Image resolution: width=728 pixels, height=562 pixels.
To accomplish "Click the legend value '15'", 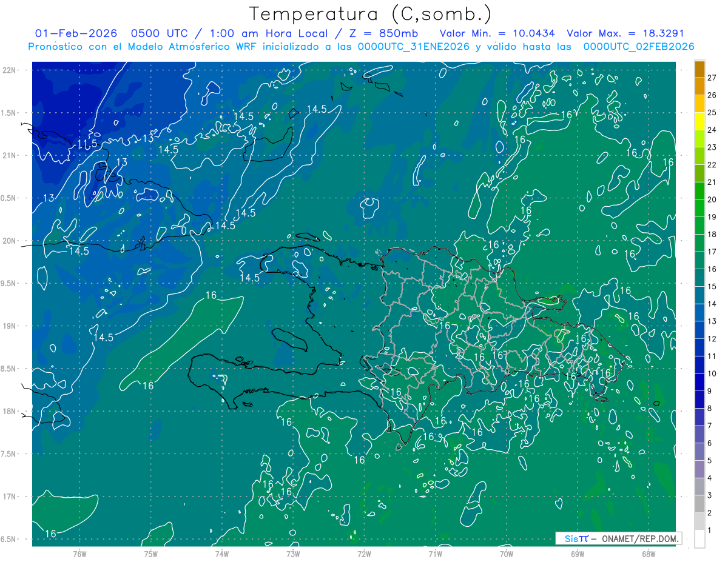I will [712, 286].
